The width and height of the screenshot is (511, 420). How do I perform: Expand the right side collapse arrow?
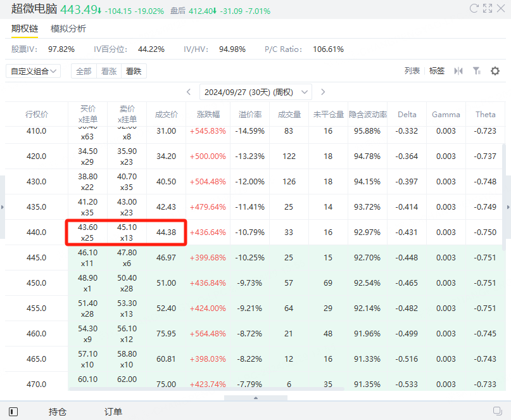pos(508,207)
